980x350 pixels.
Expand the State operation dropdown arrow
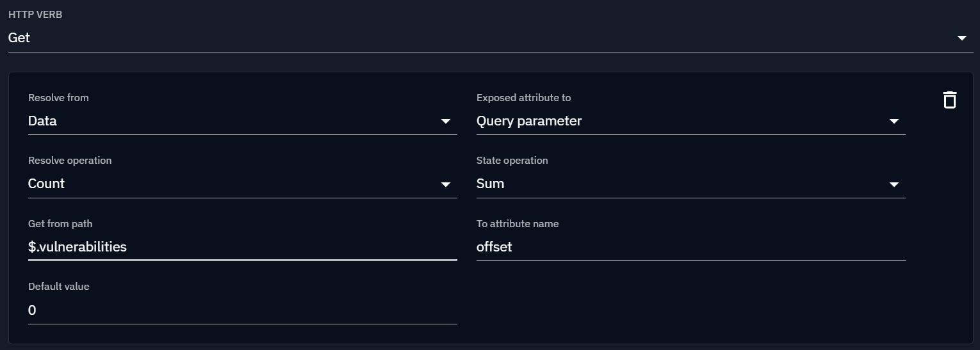point(894,184)
